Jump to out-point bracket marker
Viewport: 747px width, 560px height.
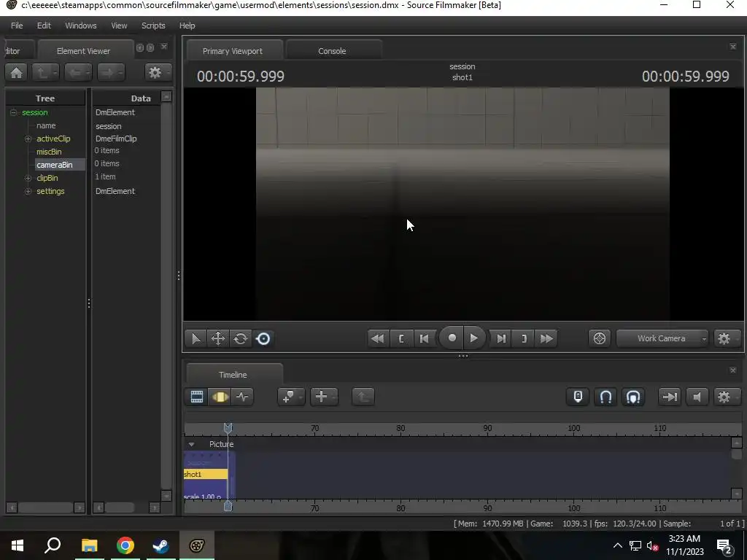click(524, 338)
